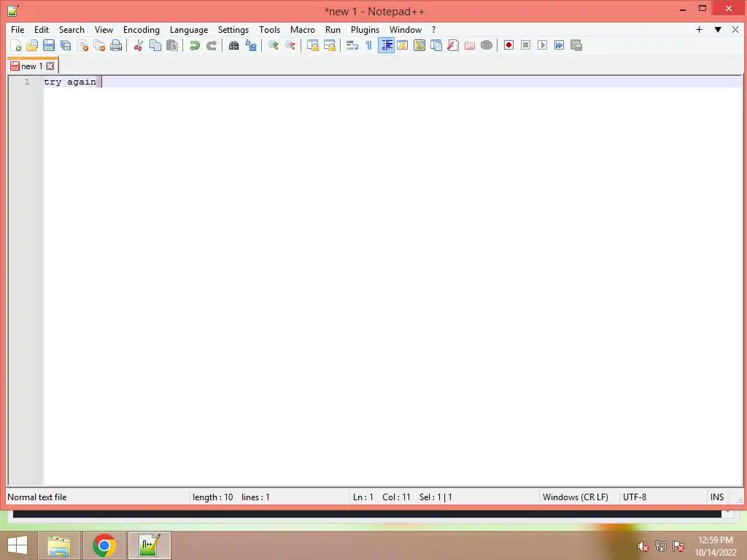Click the Stop Recording macro icon
The width and height of the screenshot is (747, 560).
tap(525, 45)
